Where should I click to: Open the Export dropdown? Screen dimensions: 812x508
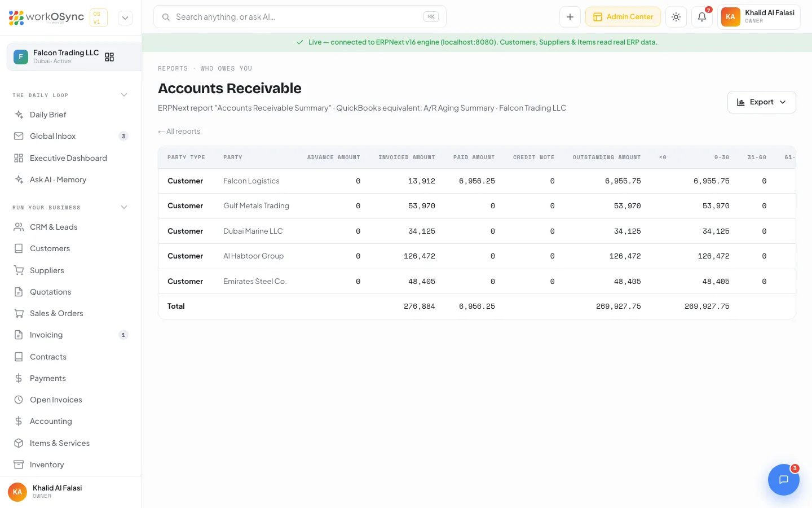click(x=761, y=102)
